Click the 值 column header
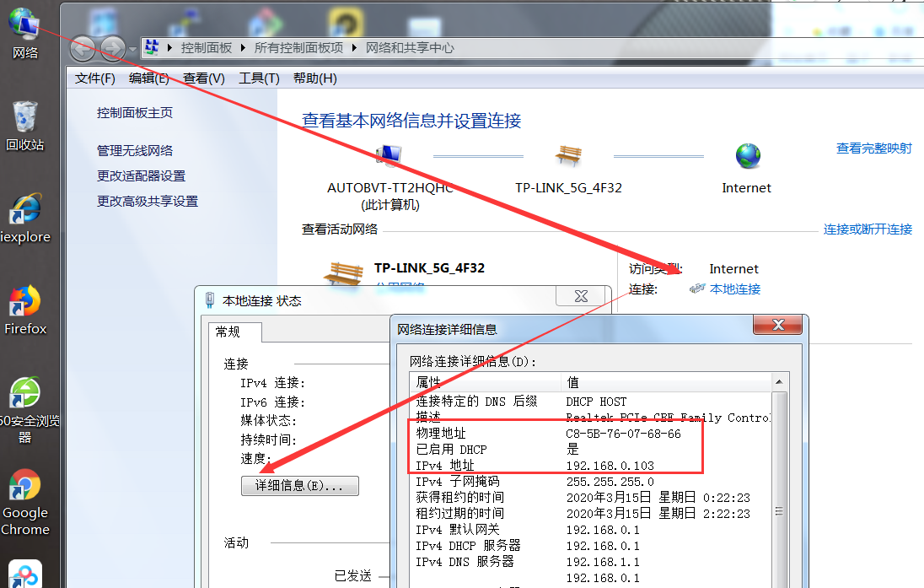 click(x=665, y=382)
